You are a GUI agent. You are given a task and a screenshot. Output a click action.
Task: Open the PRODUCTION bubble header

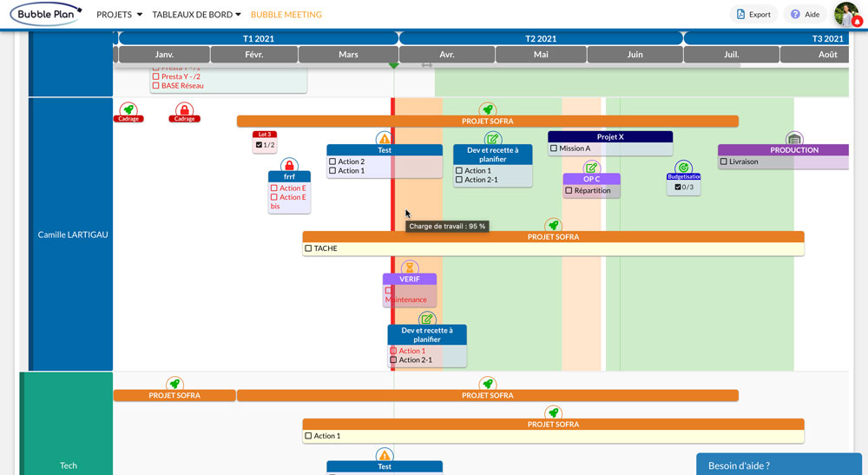(783, 150)
